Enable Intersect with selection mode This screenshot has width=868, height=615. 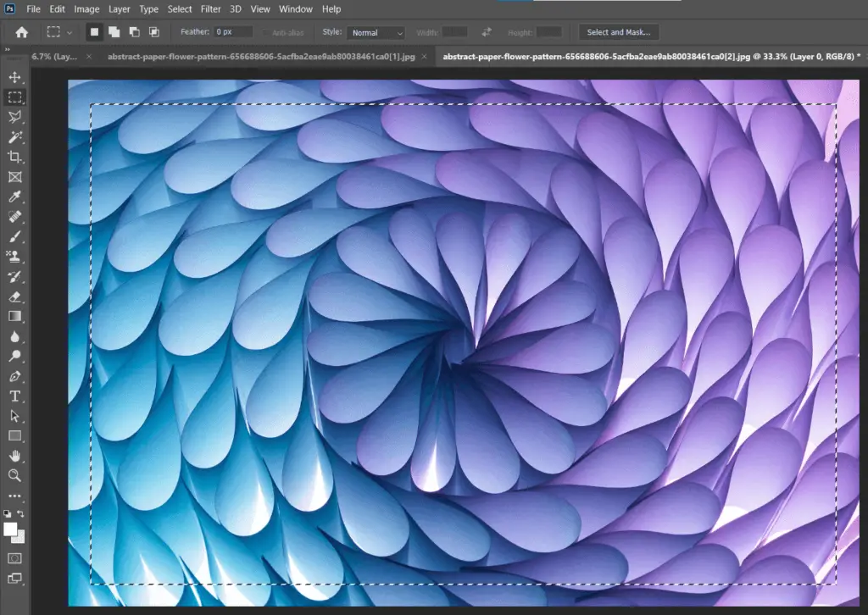pyautogui.click(x=154, y=32)
